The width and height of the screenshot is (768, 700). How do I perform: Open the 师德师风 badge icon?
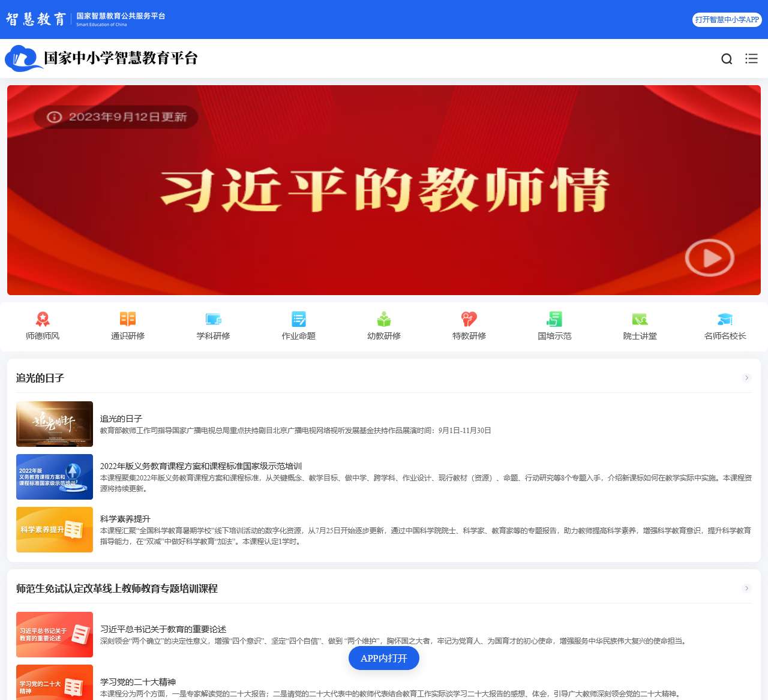[x=43, y=319]
